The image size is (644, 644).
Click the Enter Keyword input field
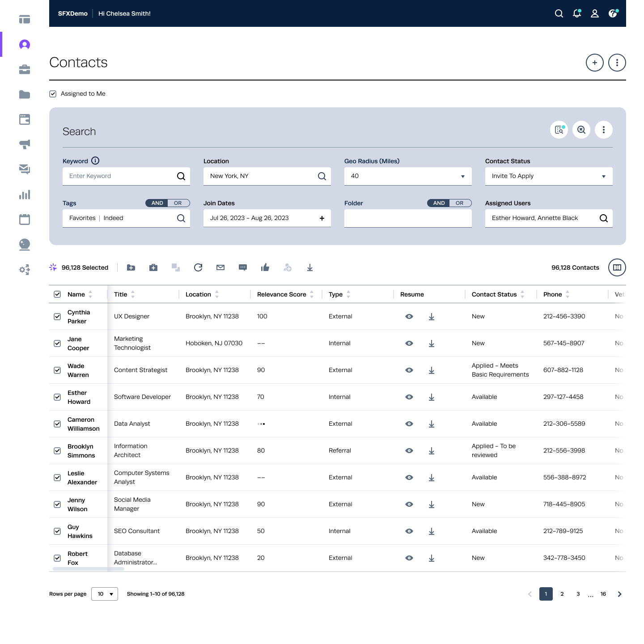click(x=121, y=176)
